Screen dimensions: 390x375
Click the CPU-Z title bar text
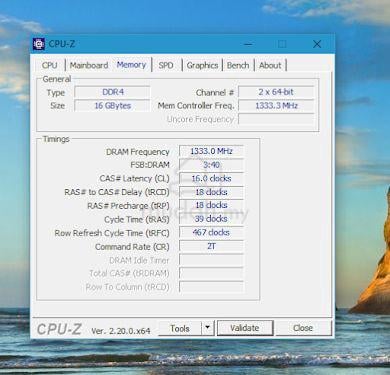[x=62, y=44]
